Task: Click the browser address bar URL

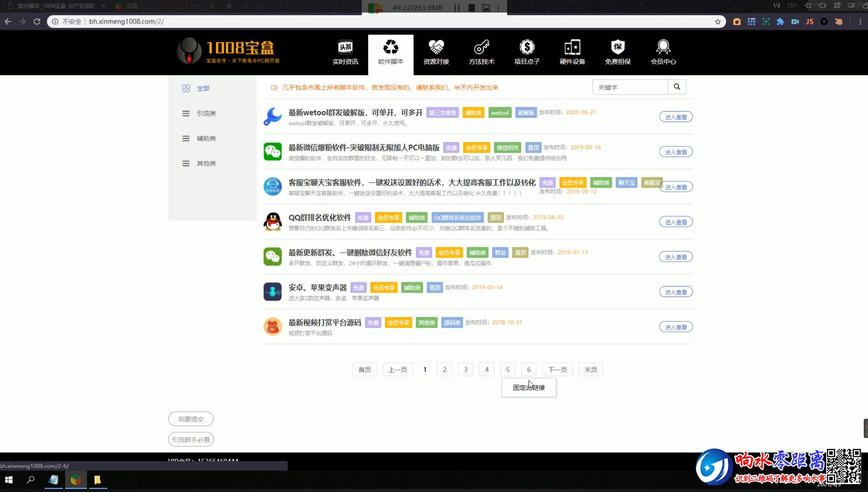Action: [x=126, y=21]
